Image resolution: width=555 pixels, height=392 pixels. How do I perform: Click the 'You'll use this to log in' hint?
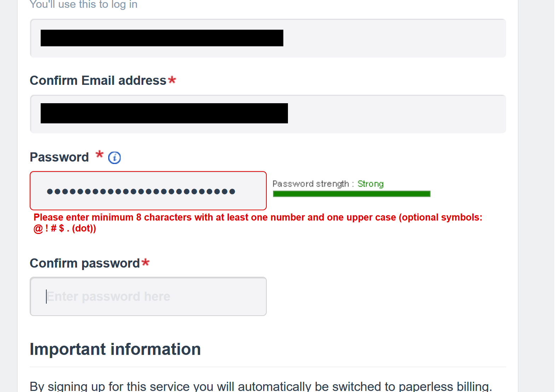coord(83,5)
